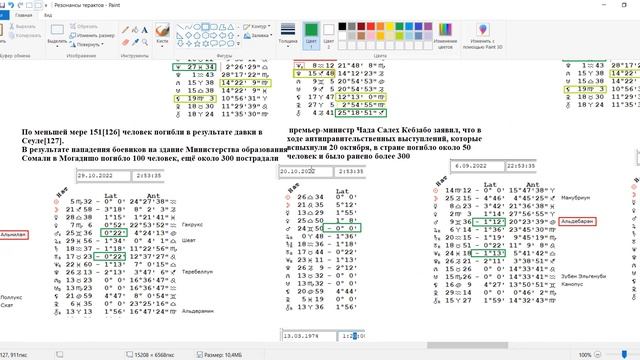Choose the Five-point star shape

pyautogui.click(x=197, y=44)
